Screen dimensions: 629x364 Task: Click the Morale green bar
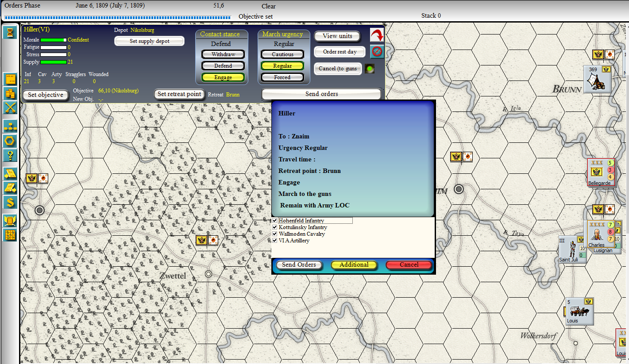[54, 40]
